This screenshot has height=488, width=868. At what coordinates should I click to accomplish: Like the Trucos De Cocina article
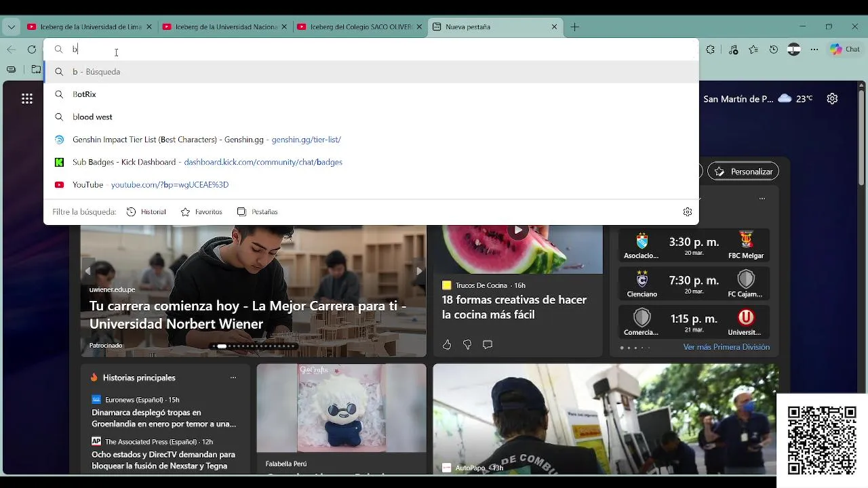[447, 345]
